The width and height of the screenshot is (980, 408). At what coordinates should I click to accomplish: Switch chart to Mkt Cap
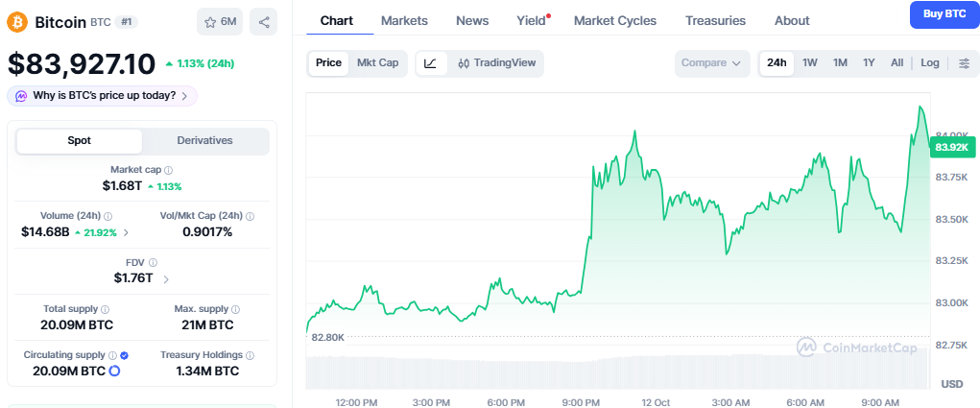(377, 63)
